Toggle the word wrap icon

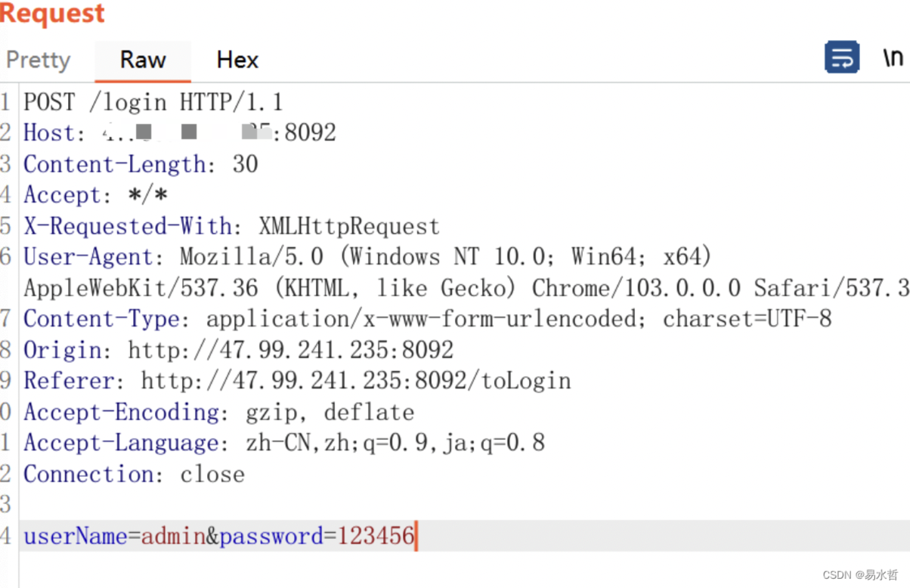coord(841,57)
